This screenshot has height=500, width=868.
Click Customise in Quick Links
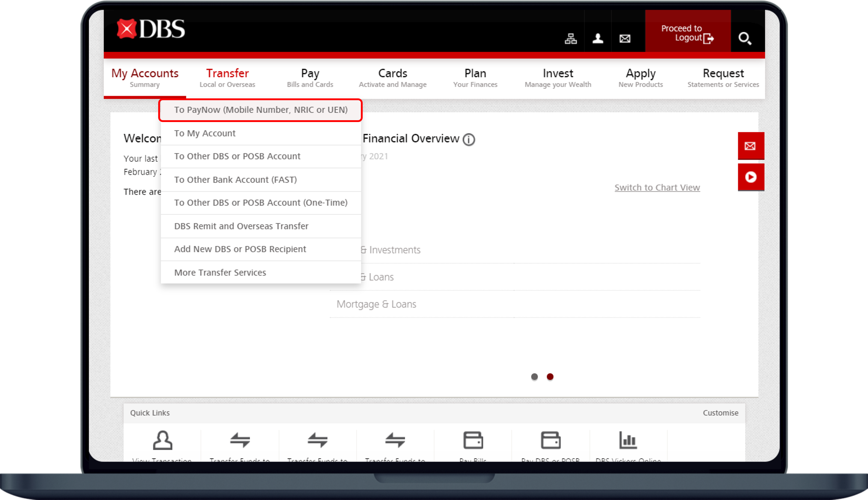point(720,413)
